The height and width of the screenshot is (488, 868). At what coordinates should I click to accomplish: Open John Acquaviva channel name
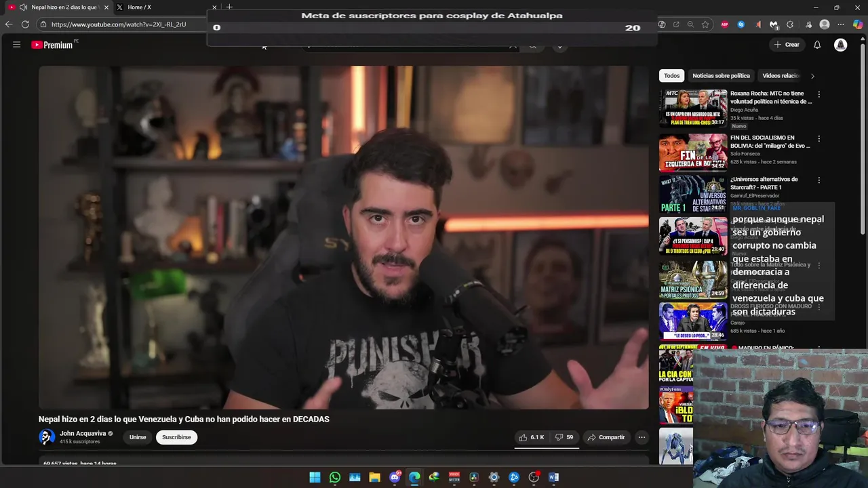pyautogui.click(x=83, y=434)
